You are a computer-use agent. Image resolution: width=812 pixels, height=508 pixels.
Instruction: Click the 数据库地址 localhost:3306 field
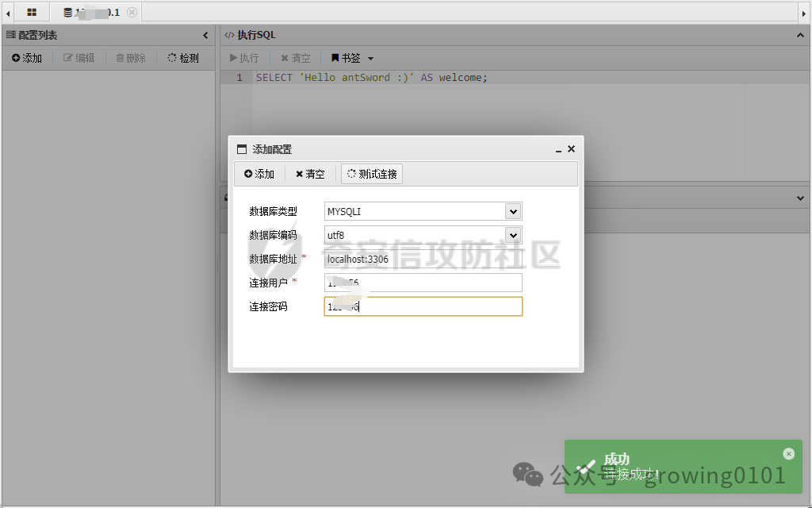tap(423, 260)
